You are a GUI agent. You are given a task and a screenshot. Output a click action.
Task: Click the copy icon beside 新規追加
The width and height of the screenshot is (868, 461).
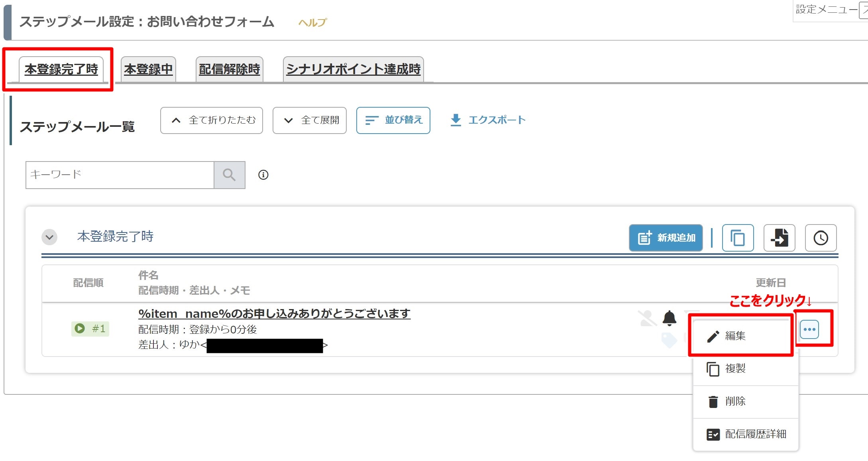coord(738,238)
